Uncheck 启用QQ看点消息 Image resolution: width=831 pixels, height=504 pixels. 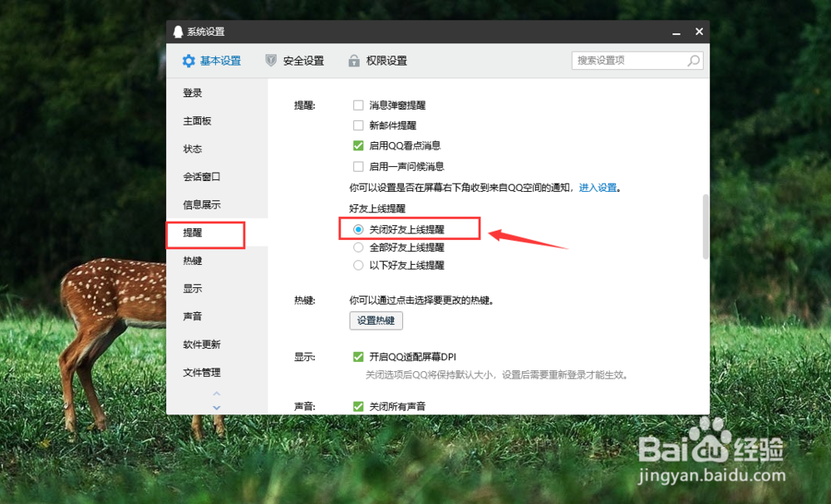point(358,145)
